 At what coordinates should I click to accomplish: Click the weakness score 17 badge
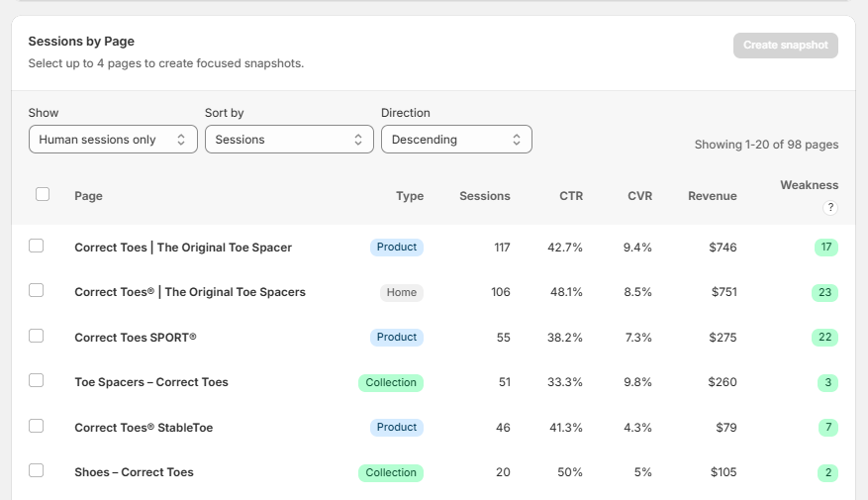click(x=826, y=247)
